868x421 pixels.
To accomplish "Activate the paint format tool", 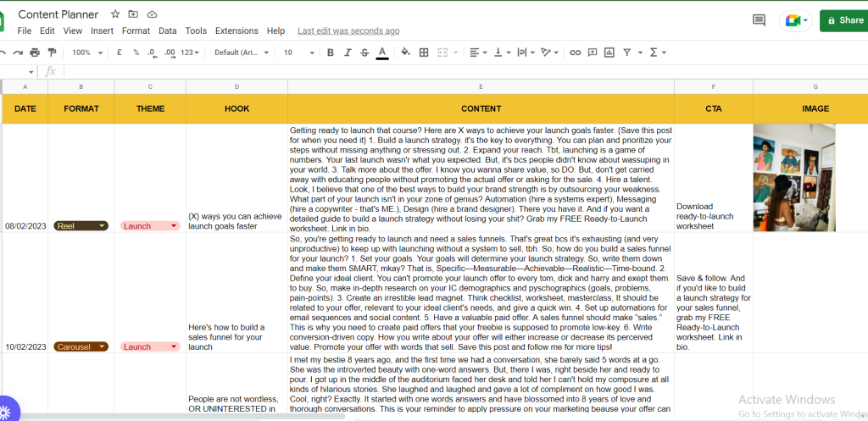I will tap(52, 53).
